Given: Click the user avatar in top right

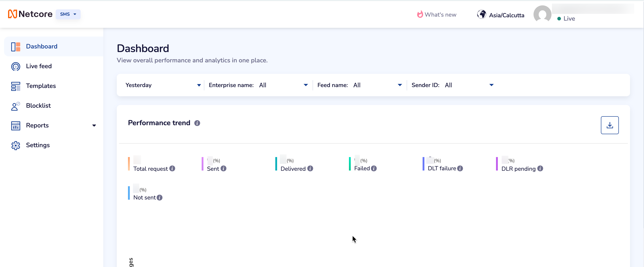Looking at the screenshot, I should 542,15.
